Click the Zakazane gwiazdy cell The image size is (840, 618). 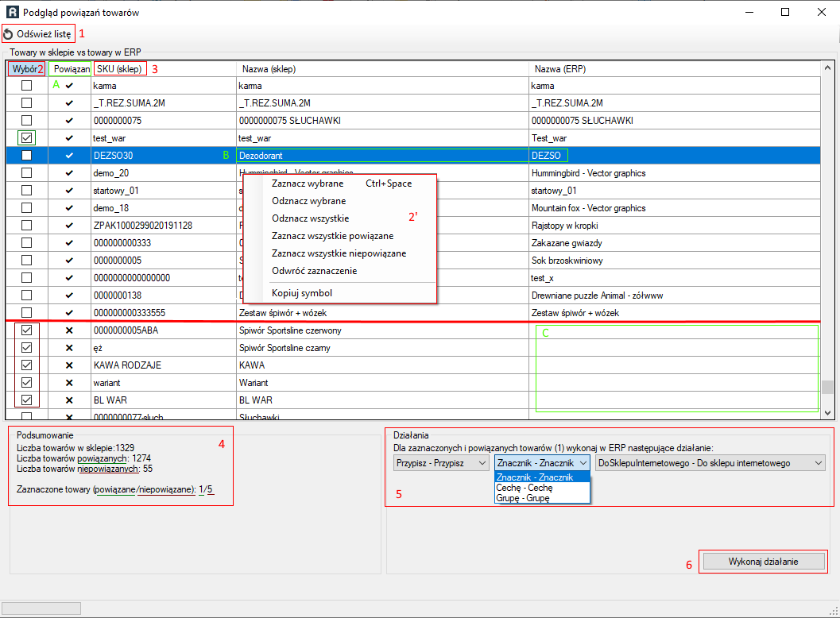(x=675, y=243)
